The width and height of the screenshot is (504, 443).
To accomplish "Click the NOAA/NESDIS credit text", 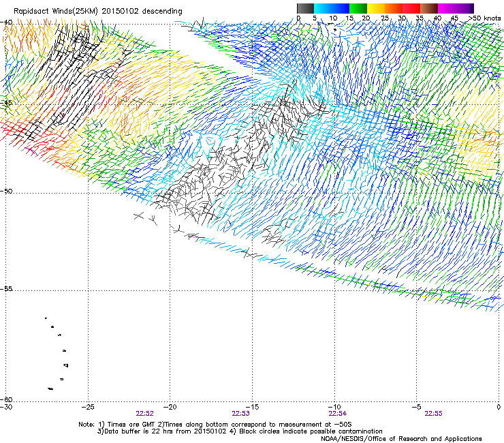I will (401, 439).
